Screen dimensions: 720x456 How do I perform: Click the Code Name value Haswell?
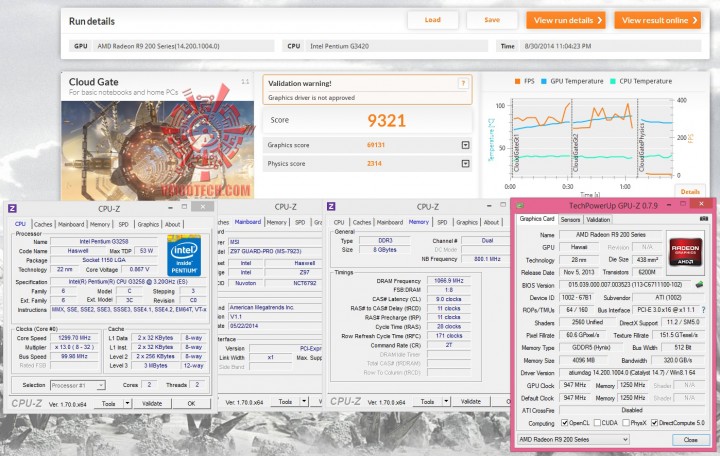click(78, 251)
